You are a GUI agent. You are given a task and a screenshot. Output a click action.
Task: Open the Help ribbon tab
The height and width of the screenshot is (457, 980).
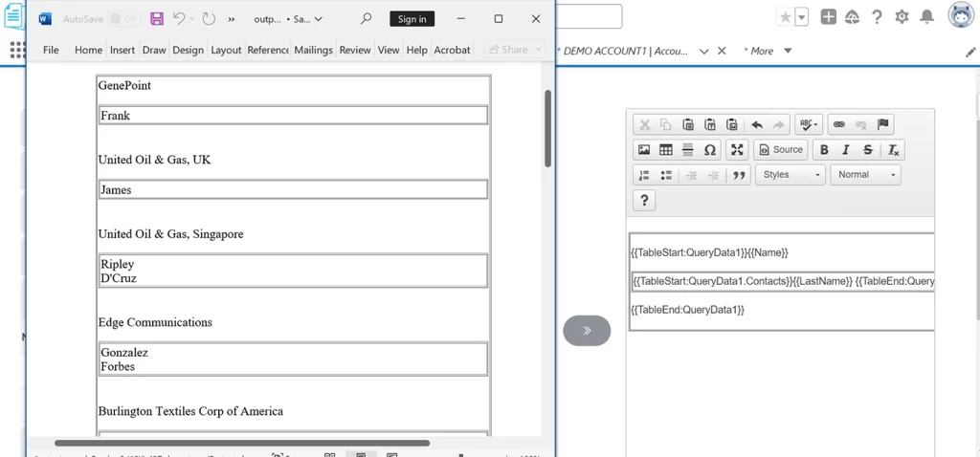[417, 50]
